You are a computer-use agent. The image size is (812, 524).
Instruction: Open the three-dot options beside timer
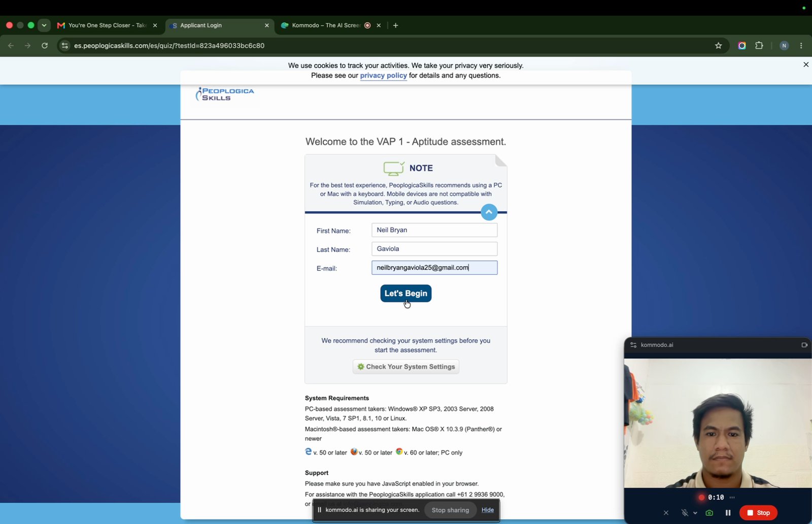pyautogui.click(x=732, y=498)
